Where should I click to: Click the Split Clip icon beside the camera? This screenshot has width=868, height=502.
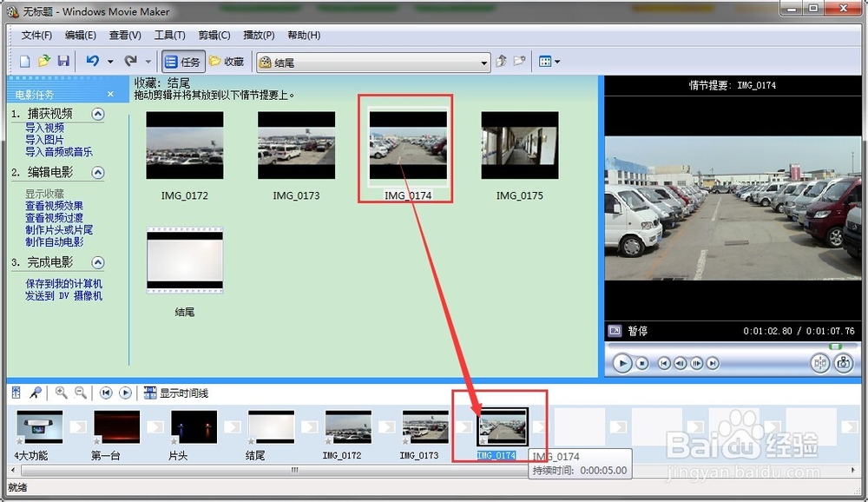point(820,364)
